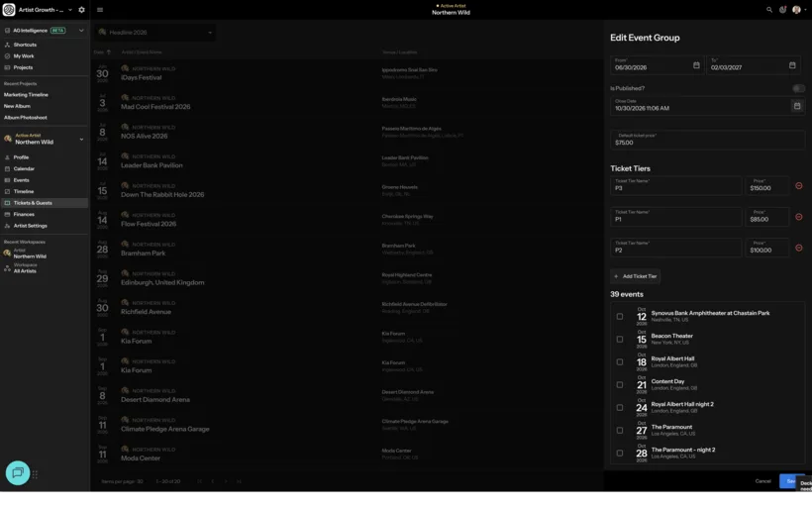Toggle the Is Published switch
This screenshot has width=812, height=508.
coord(798,88)
